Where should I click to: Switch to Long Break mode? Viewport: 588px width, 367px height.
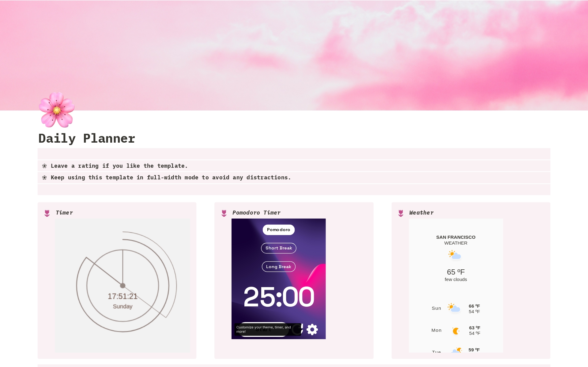point(278,267)
